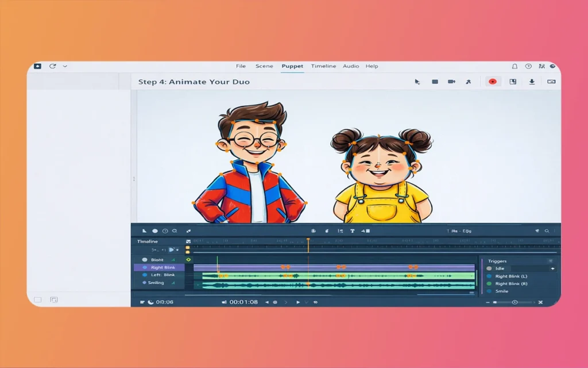Viewport: 588px width, 368px height.
Task: Select the Right Blink track
Action: click(x=163, y=267)
